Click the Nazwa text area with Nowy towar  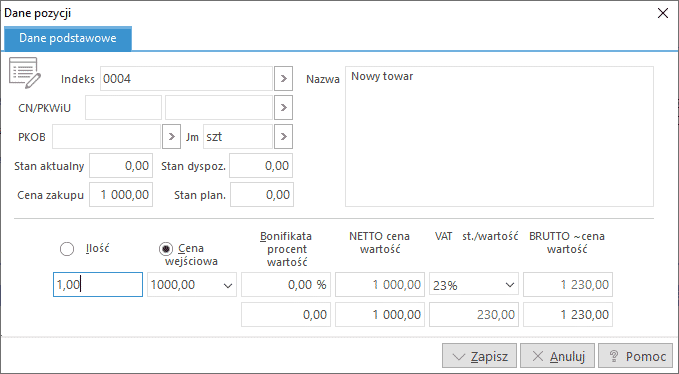click(x=499, y=136)
